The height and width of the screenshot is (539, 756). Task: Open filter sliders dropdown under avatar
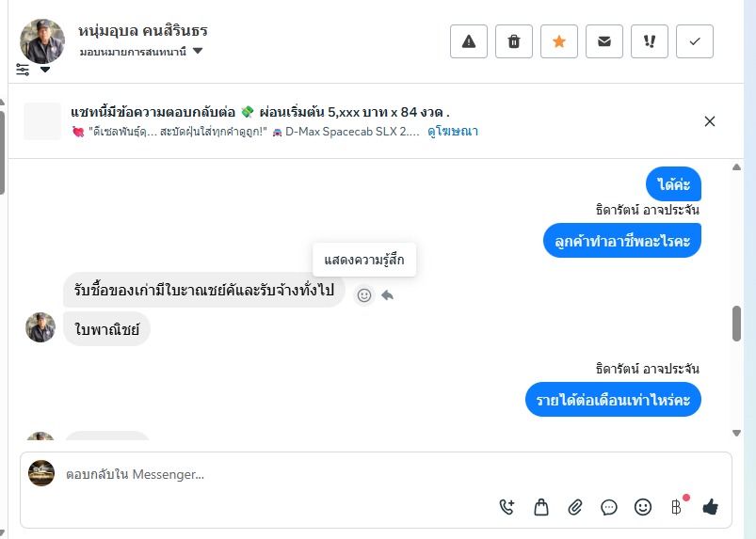click(x=32, y=70)
